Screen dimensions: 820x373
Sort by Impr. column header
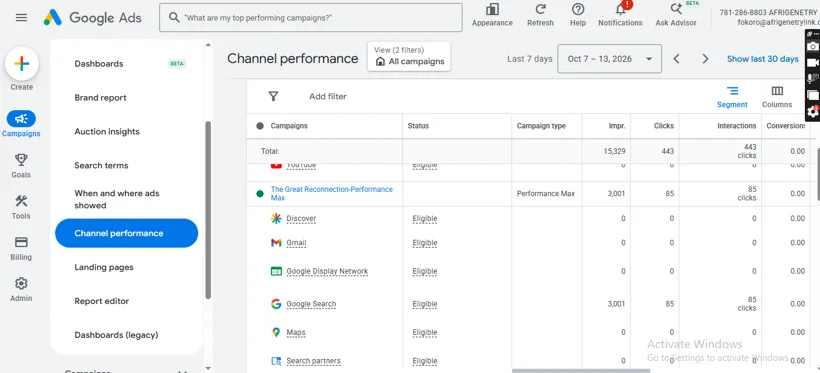coord(617,126)
